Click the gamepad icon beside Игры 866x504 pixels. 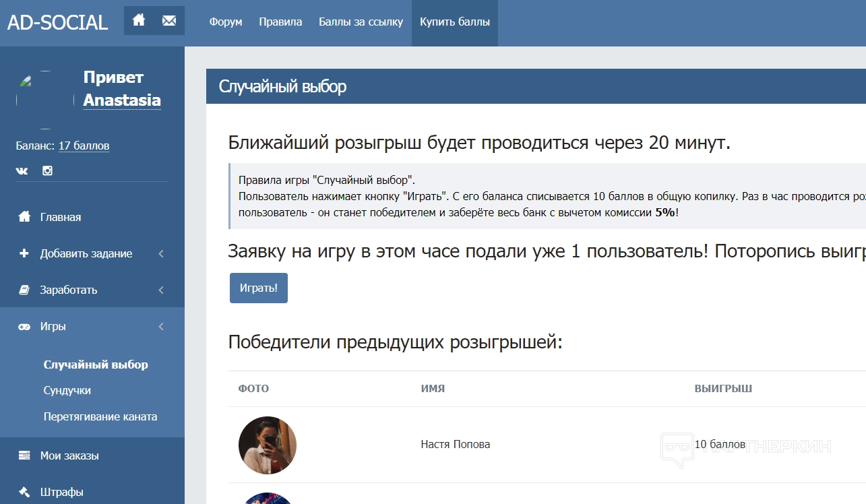pyautogui.click(x=24, y=327)
